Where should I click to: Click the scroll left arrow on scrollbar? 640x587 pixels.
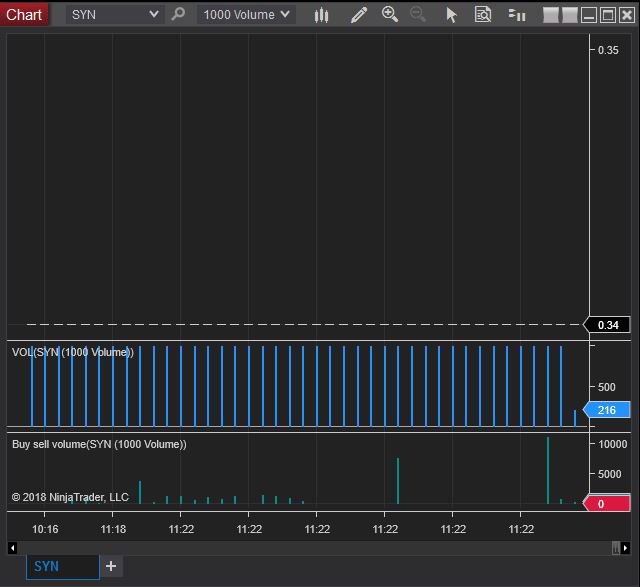12,547
